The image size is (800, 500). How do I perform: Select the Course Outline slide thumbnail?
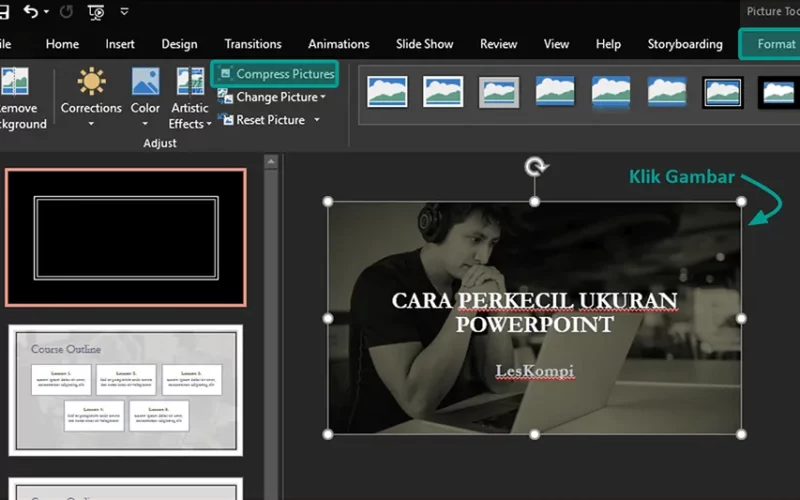pos(126,390)
